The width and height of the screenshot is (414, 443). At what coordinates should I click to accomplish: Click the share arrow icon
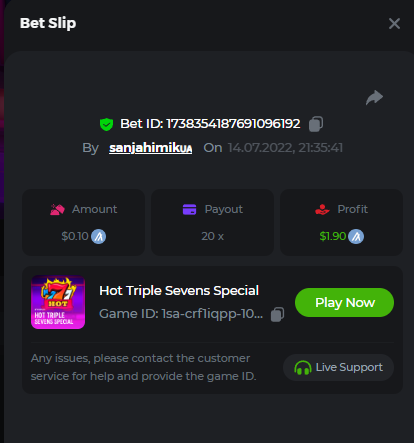click(374, 98)
